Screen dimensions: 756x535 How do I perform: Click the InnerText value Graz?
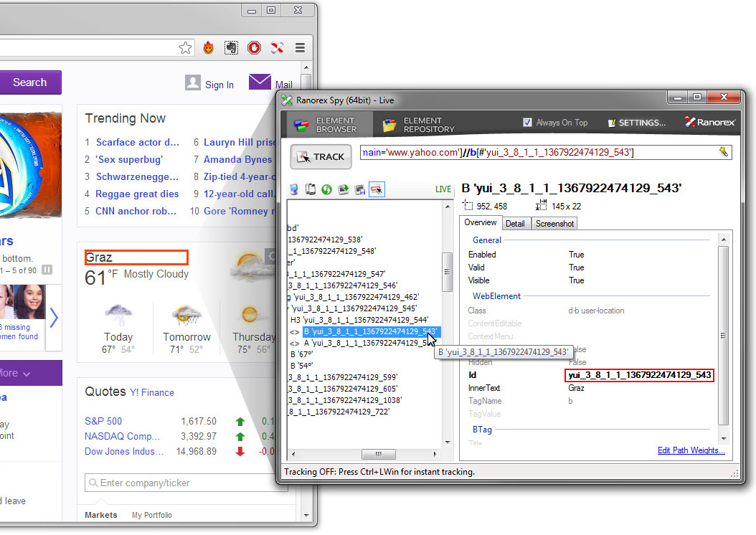coord(576,388)
